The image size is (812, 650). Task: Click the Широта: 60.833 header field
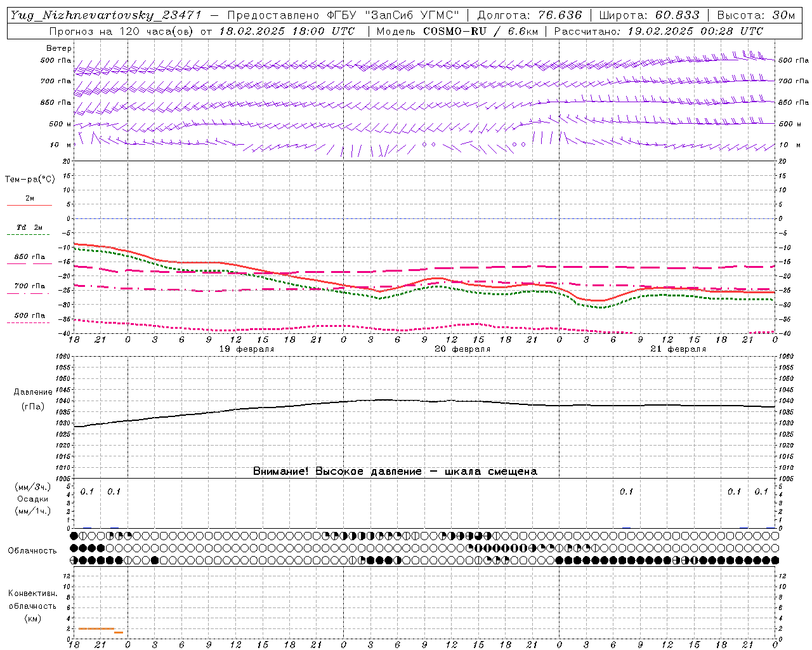pyautogui.click(x=649, y=15)
